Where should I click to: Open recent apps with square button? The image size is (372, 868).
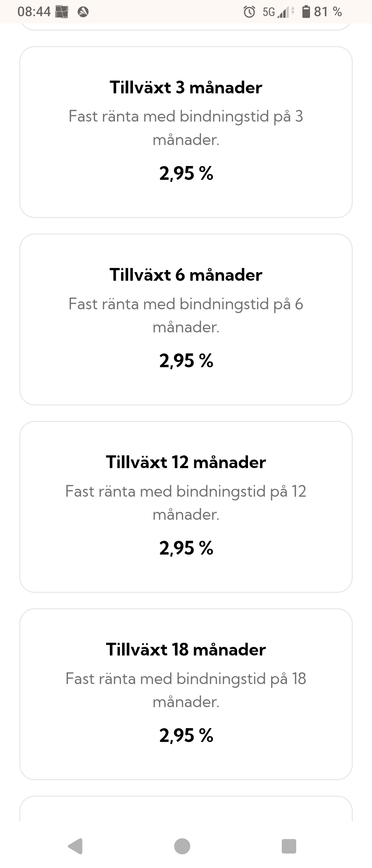(x=289, y=846)
